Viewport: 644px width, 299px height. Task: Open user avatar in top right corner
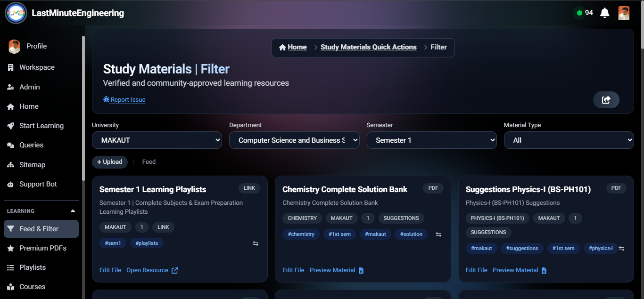(624, 13)
